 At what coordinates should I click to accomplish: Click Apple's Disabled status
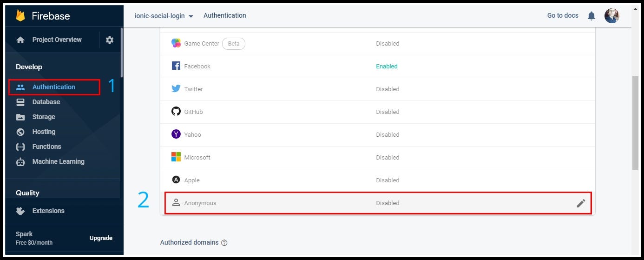(x=388, y=180)
